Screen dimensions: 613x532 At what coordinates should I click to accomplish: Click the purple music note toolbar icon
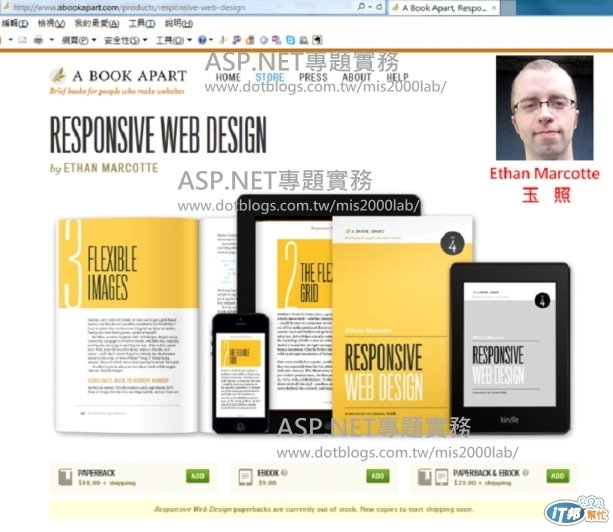click(x=237, y=40)
